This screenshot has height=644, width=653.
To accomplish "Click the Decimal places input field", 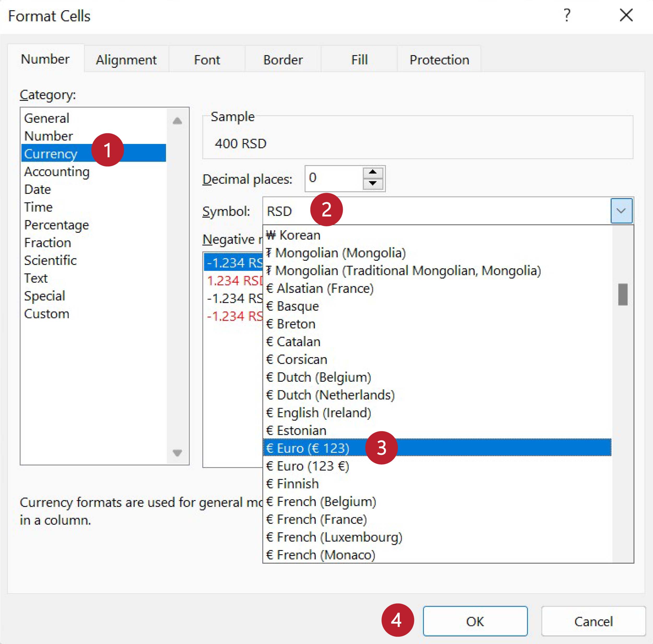I will 333,178.
